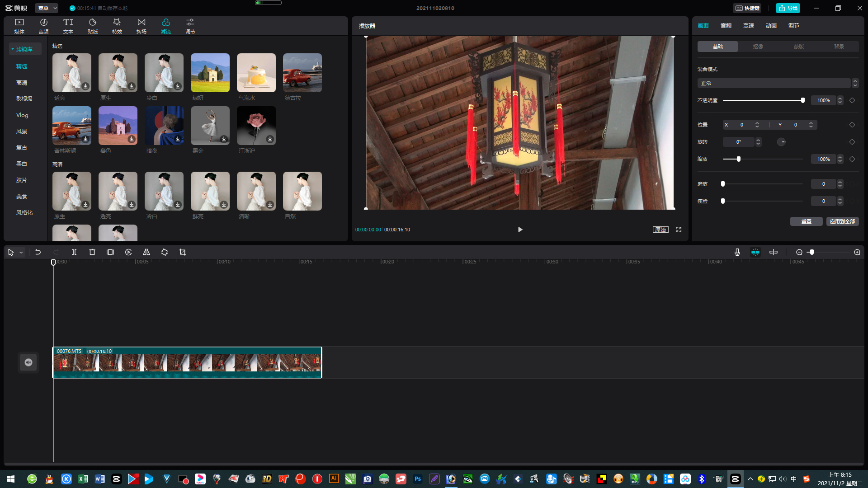
Task: Click the undo arrow in timeline toolbar
Action: point(38,252)
